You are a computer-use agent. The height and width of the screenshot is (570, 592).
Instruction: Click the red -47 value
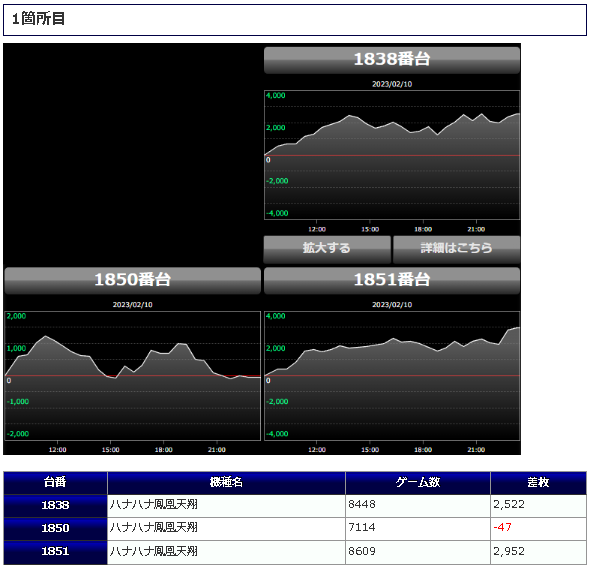point(503,527)
